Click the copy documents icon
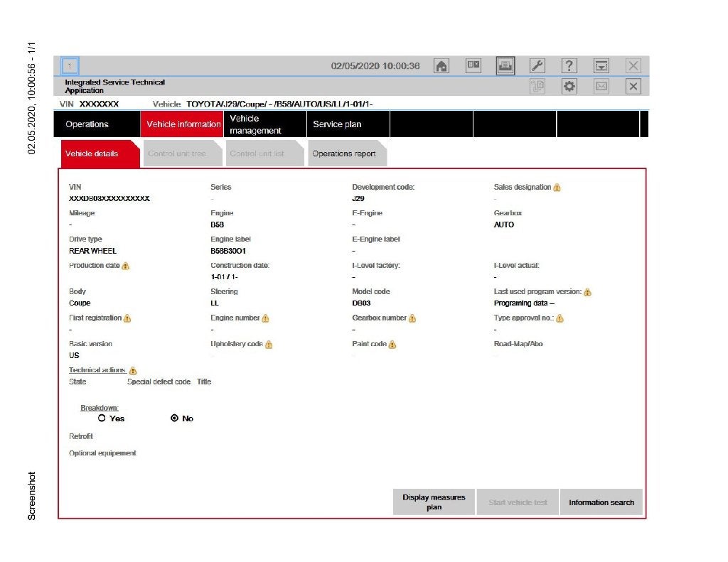Screen dimensions: 728x562 pos(537,86)
